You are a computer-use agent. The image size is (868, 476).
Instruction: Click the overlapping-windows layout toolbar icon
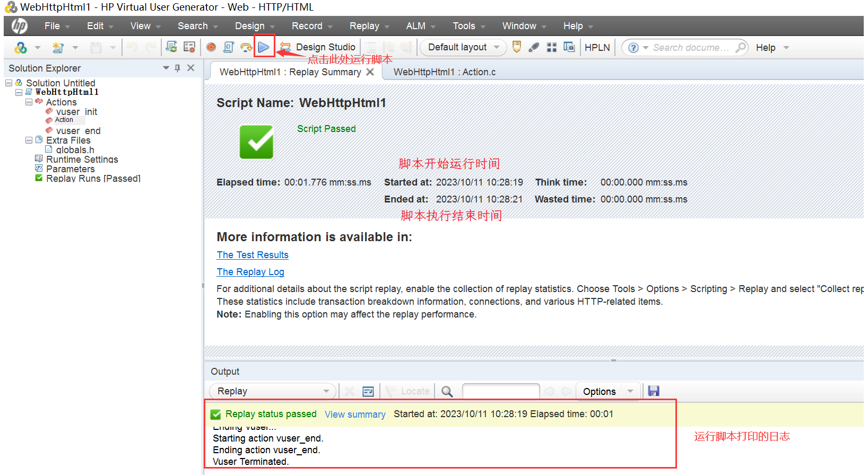point(569,47)
